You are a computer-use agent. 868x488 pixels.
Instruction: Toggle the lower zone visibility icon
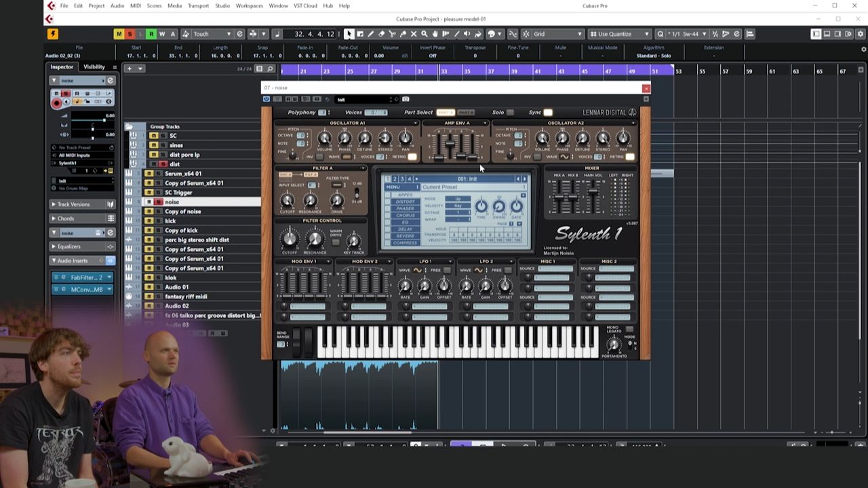coord(827,34)
